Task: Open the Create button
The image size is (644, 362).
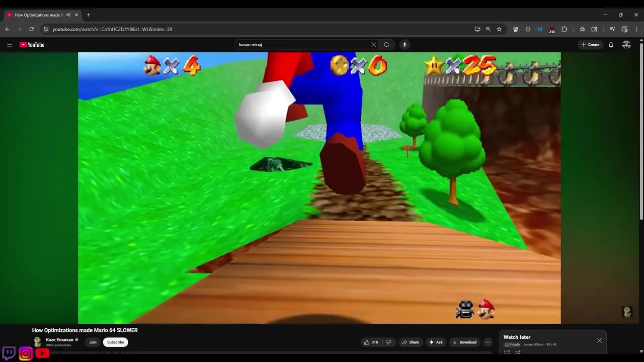Action: coord(590,45)
